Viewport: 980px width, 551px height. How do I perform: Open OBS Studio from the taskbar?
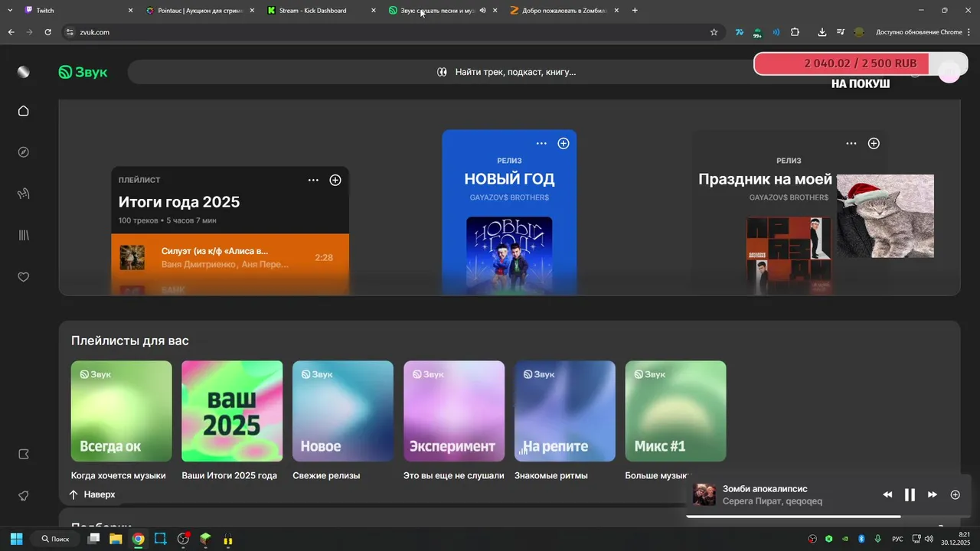click(x=183, y=539)
